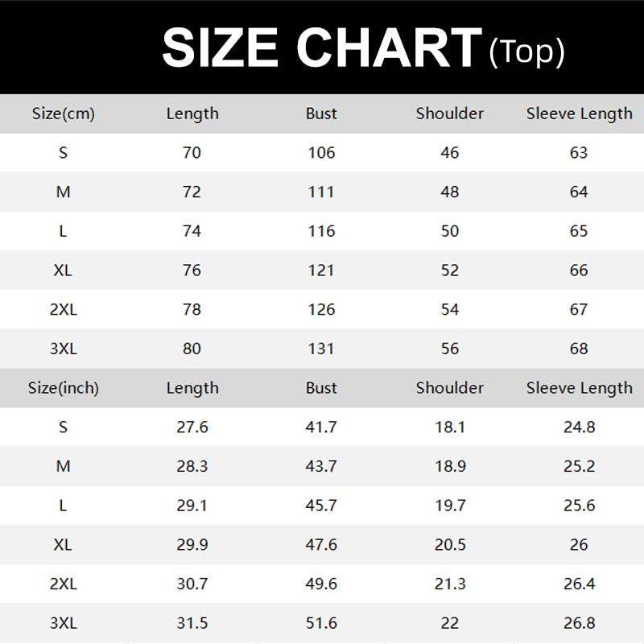Click Bust value 106 for size S
This screenshot has height=644, width=644.
tap(321, 153)
